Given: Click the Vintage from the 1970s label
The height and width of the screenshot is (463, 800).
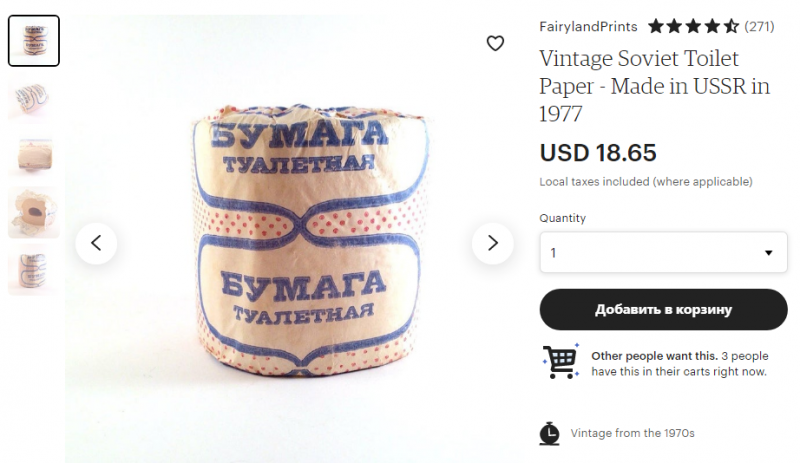Looking at the screenshot, I should tap(632, 433).
